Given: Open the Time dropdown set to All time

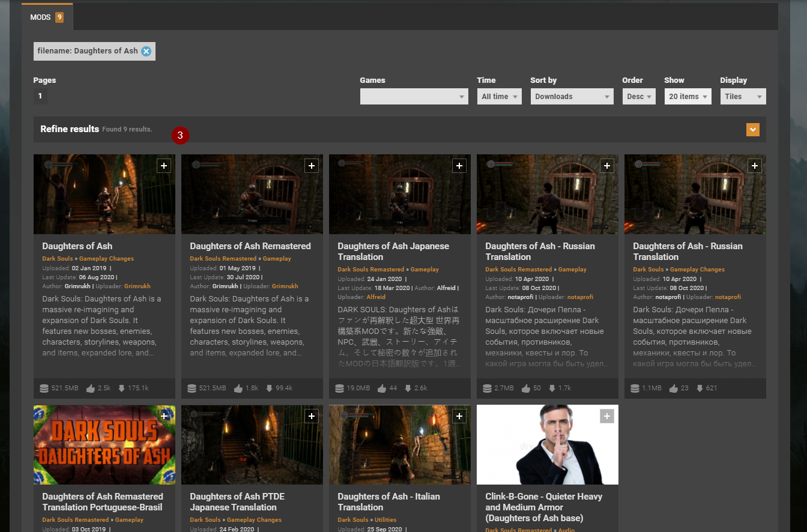Looking at the screenshot, I should (x=500, y=97).
